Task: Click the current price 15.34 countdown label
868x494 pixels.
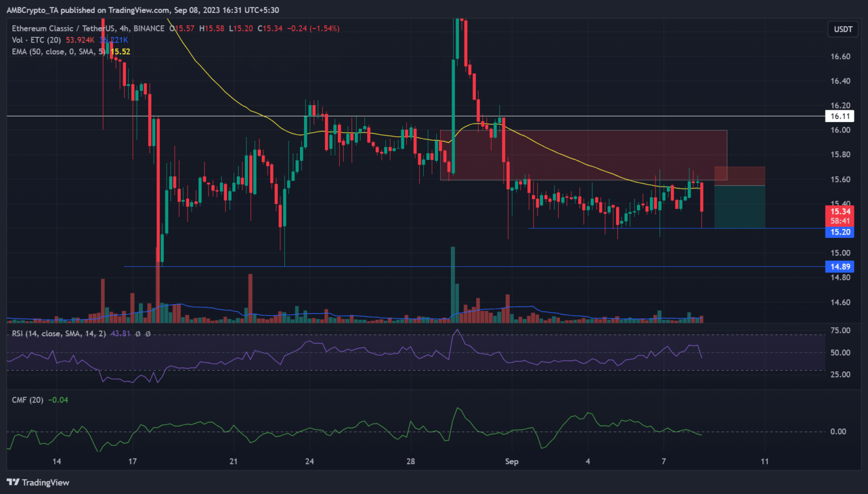Action: tap(840, 216)
